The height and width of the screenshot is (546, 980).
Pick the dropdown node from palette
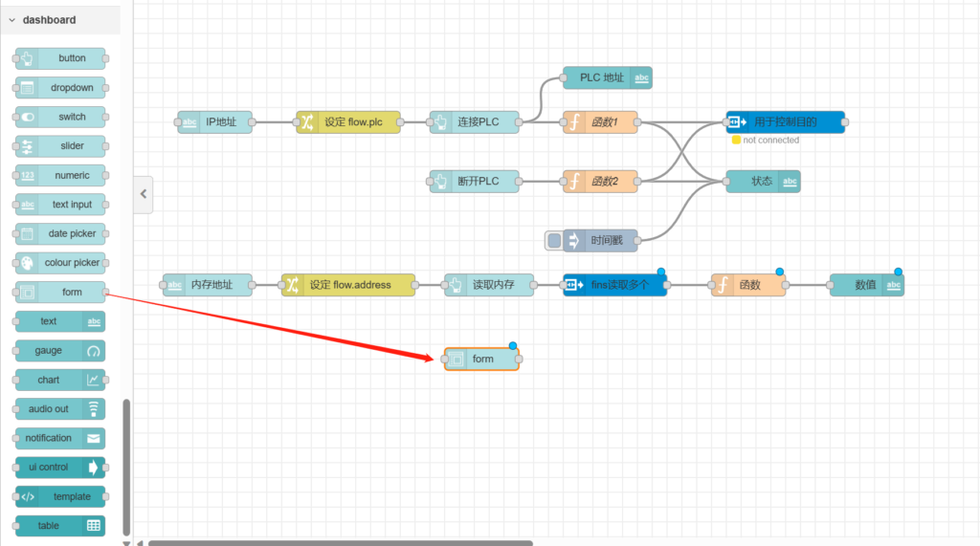[60, 88]
